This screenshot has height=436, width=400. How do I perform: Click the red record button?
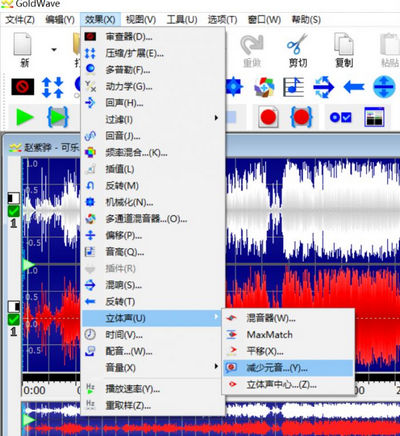(x=269, y=117)
